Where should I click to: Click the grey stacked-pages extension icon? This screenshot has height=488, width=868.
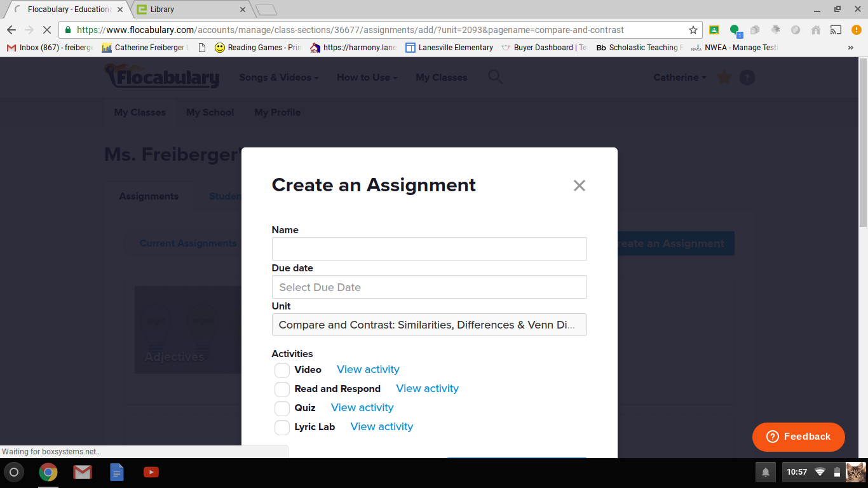pos(755,30)
